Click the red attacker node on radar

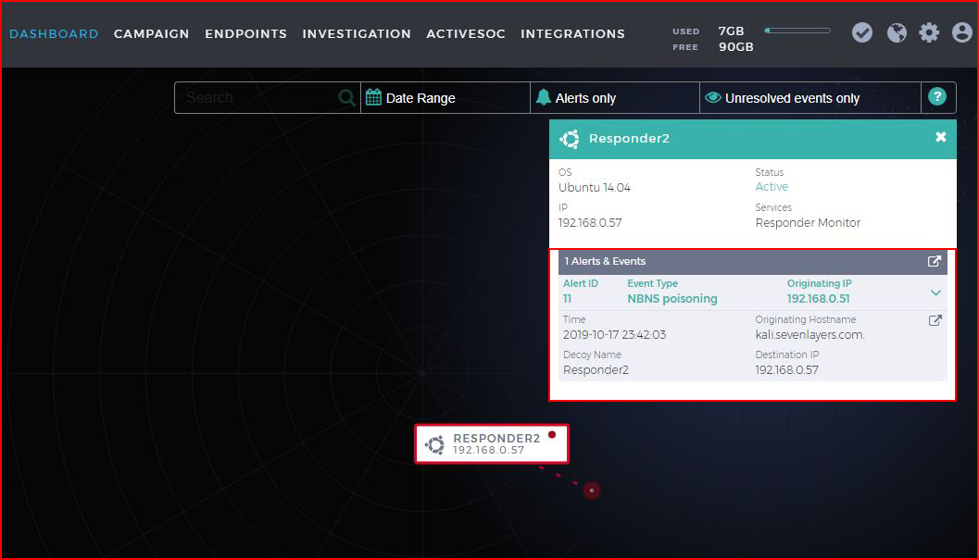pos(592,491)
